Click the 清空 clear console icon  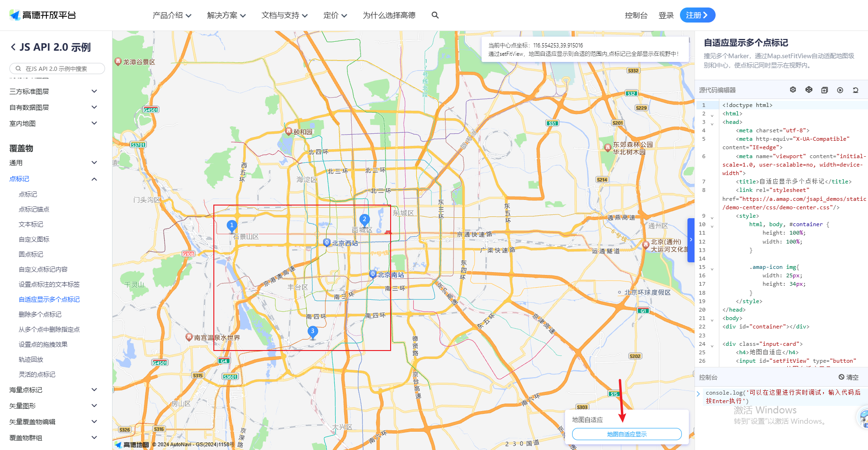[x=841, y=377]
